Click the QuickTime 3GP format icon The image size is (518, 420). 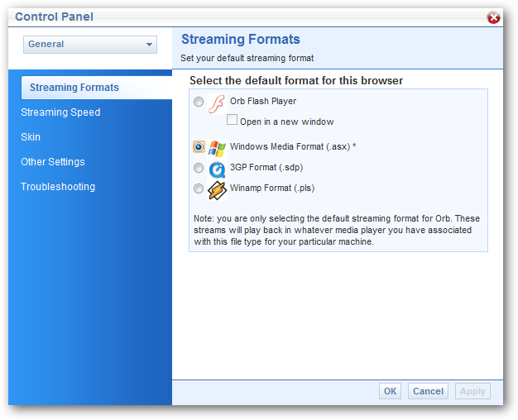218,169
